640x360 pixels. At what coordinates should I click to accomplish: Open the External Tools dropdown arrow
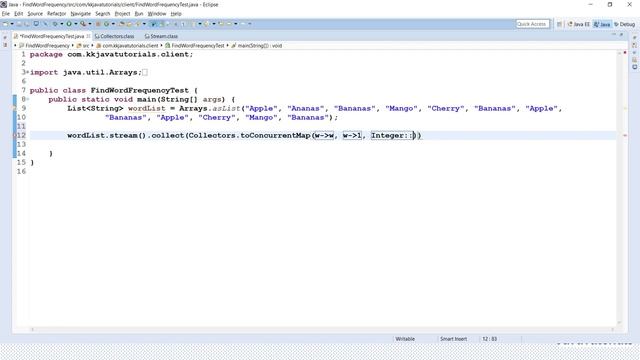pos(90,24)
